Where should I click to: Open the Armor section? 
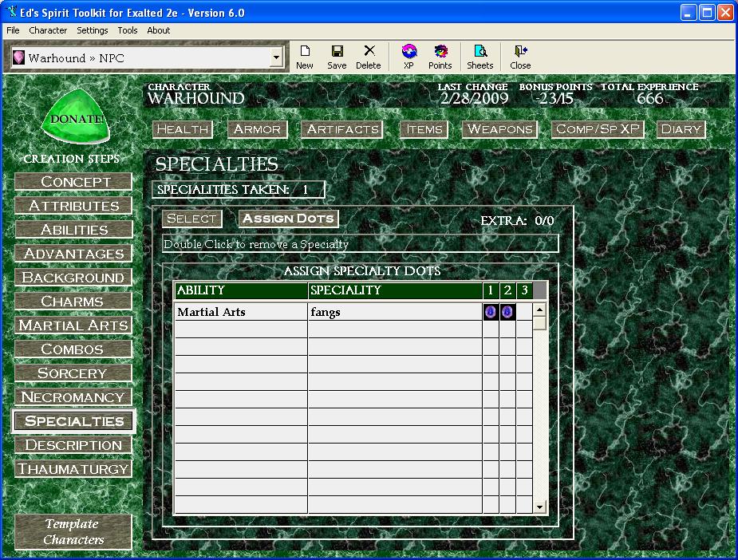click(257, 129)
